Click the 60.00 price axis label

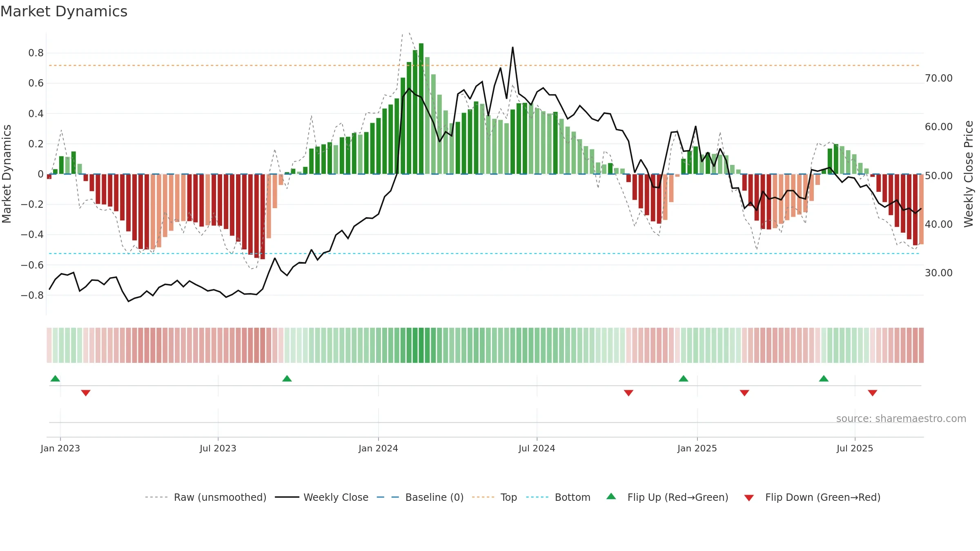[x=938, y=127]
